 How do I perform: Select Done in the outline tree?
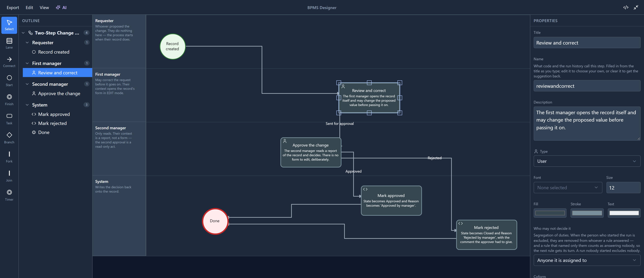coord(58,132)
